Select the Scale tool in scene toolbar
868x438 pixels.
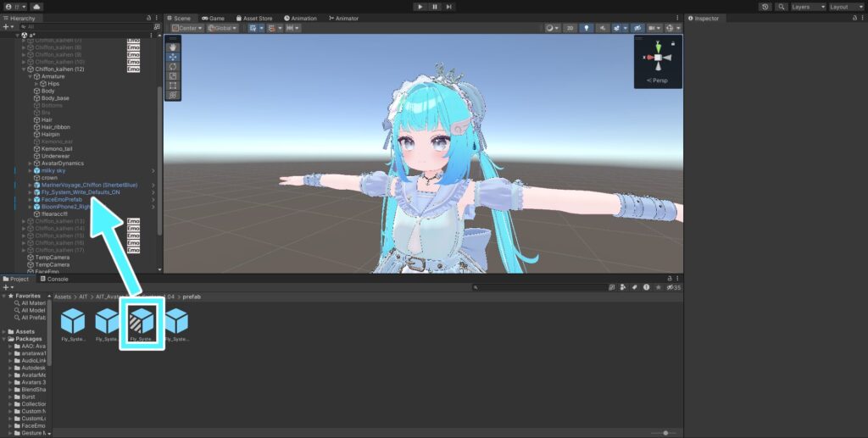tap(173, 76)
